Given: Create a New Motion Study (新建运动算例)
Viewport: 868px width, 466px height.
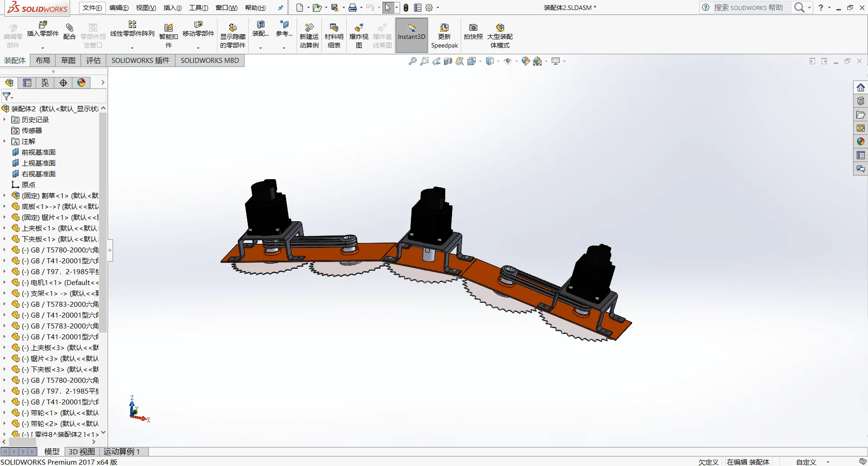Looking at the screenshot, I should [x=309, y=35].
